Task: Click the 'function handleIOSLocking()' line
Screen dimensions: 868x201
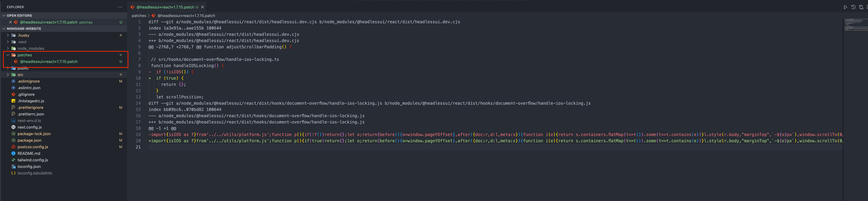Action: point(187,66)
